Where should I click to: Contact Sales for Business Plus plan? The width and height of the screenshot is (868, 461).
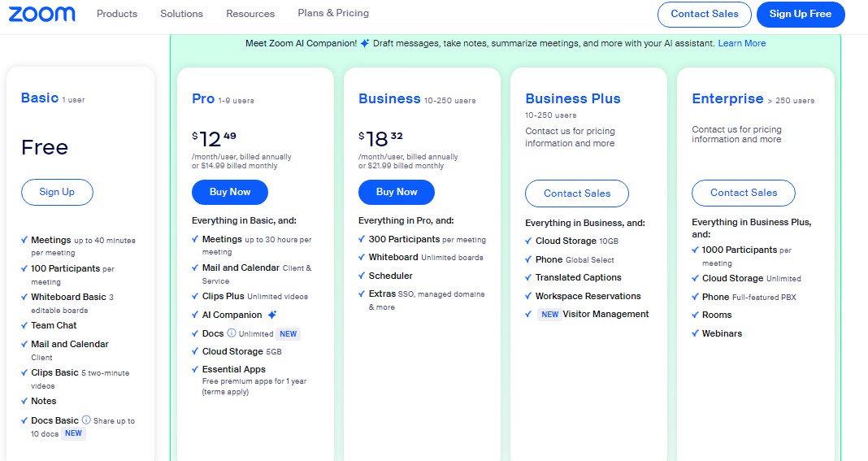(x=577, y=193)
